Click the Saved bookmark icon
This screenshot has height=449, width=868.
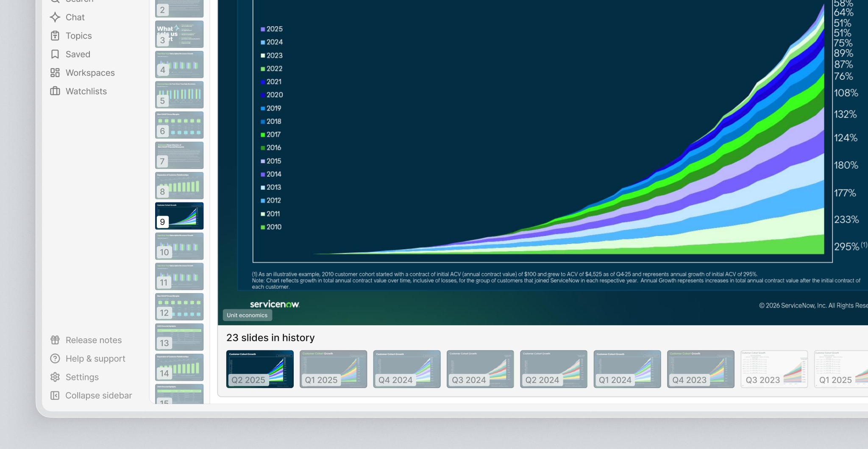coord(55,54)
